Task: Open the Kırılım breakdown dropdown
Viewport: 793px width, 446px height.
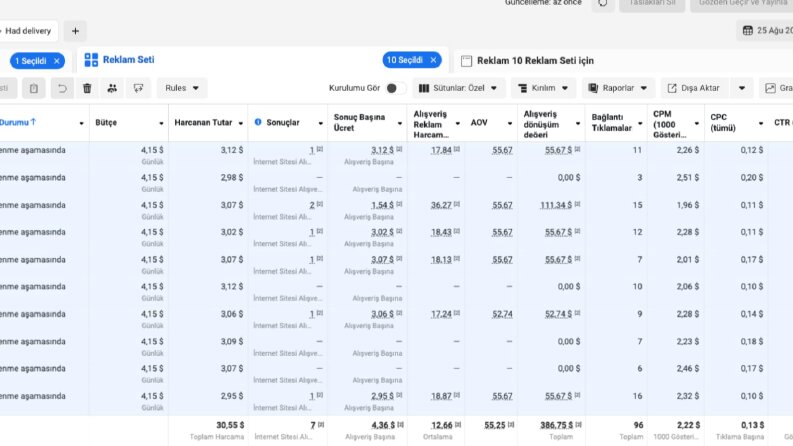Action: [543, 88]
